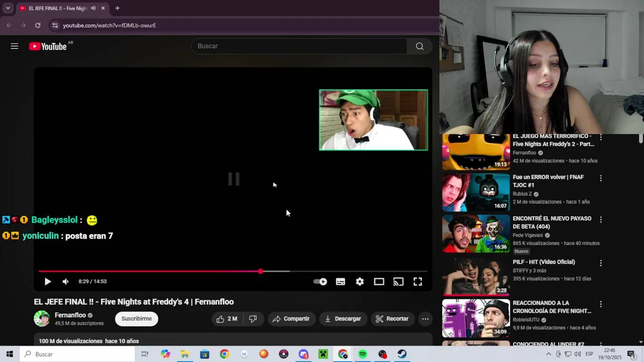Dislike the video with thumbs down
Viewport: 644px width, 362px height.
(253, 319)
